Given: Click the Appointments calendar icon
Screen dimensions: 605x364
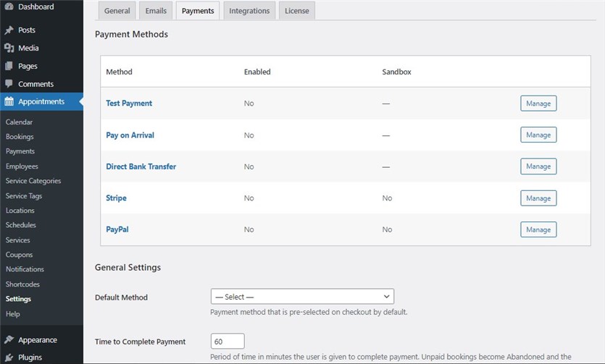Looking at the screenshot, I should pos(9,102).
